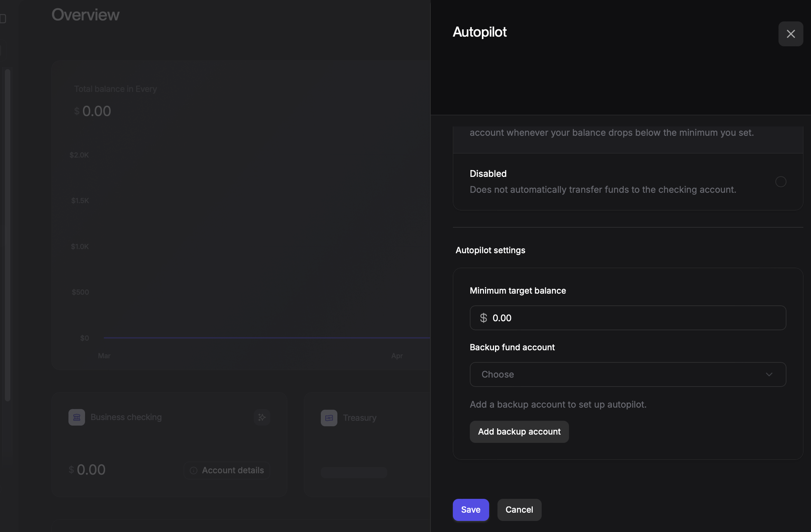Click the dollar sign icon in balance field

483,318
